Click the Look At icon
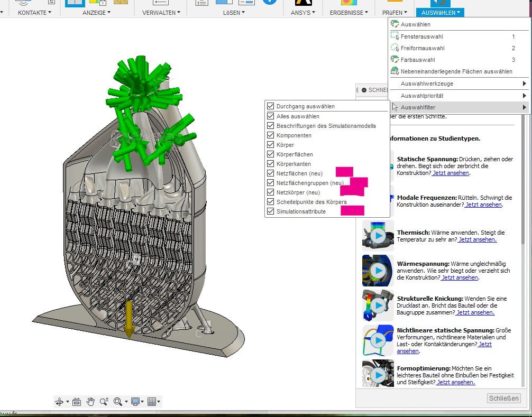Image resolution: width=532 pixels, height=417 pixels. tap(77, 402)
